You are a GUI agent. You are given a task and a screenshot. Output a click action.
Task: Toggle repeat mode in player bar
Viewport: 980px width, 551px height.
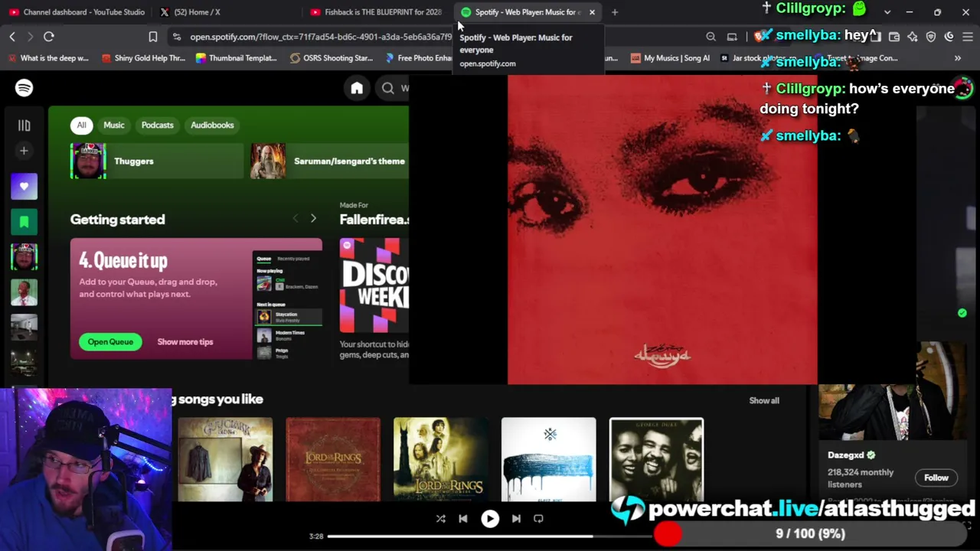click(538, 519)
